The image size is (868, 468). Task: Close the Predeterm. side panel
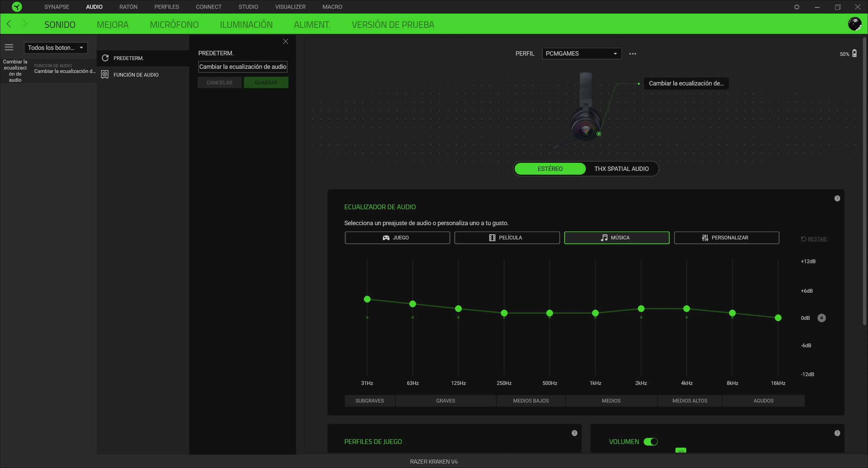pyautogui.click(x=285, y=41)
